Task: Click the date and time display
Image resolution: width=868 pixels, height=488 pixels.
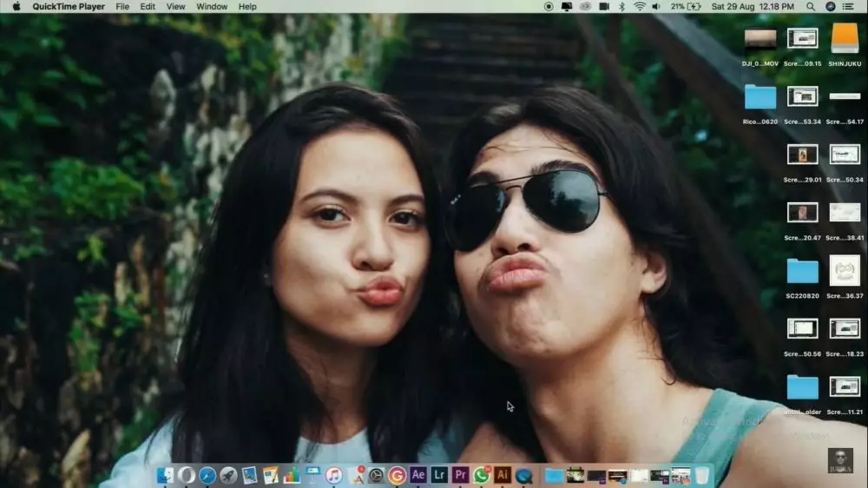Action: [753, 6]
